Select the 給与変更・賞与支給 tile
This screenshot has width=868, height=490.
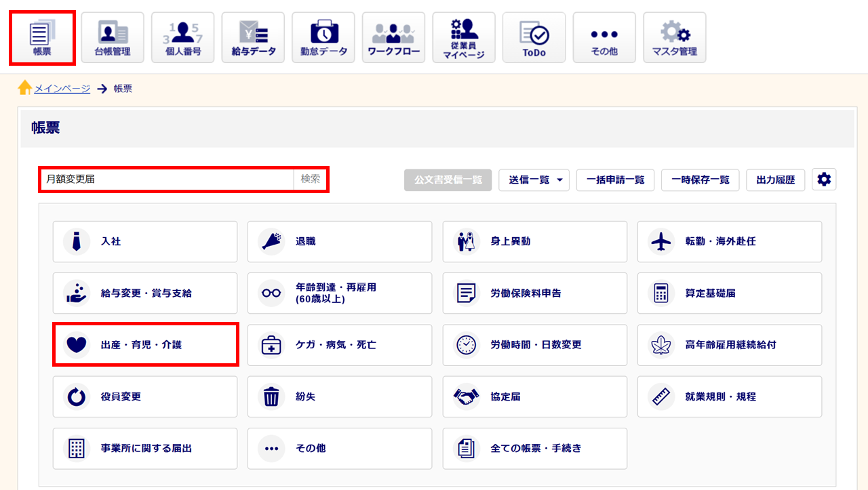click(145, 293)
